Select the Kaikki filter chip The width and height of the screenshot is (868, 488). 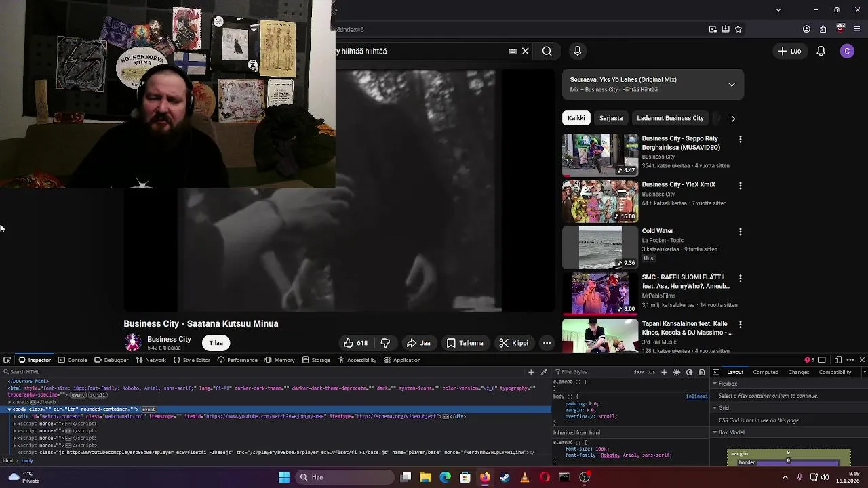click(x=576, y=118)
